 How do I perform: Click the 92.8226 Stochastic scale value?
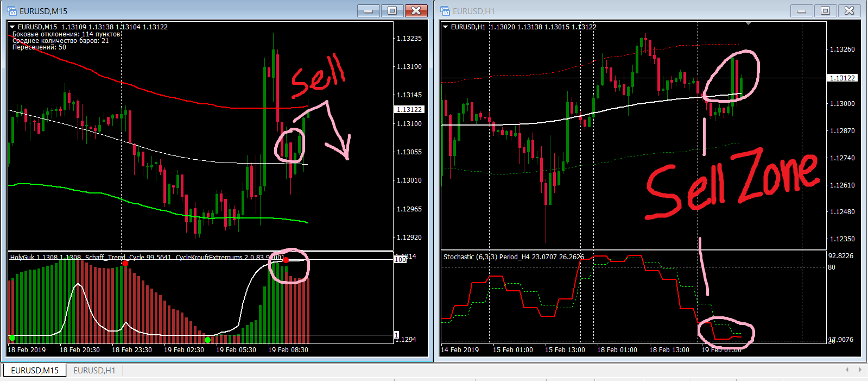point(841,256)
